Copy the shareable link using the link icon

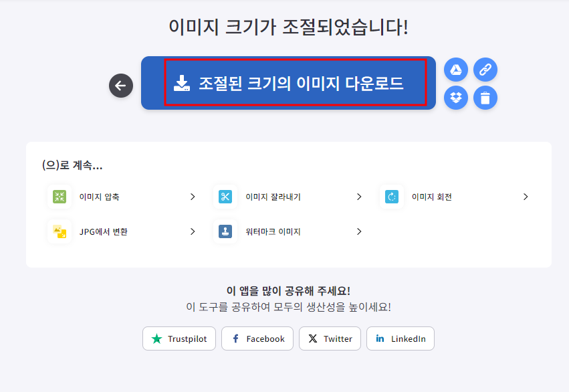pyautogui.click(x=485, y=69)
